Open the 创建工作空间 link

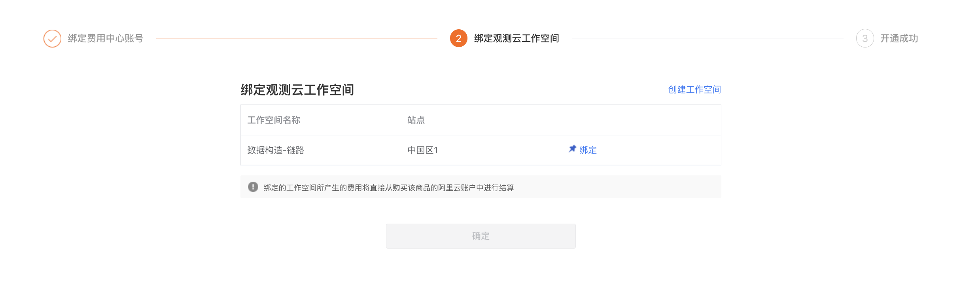[694, 89]
